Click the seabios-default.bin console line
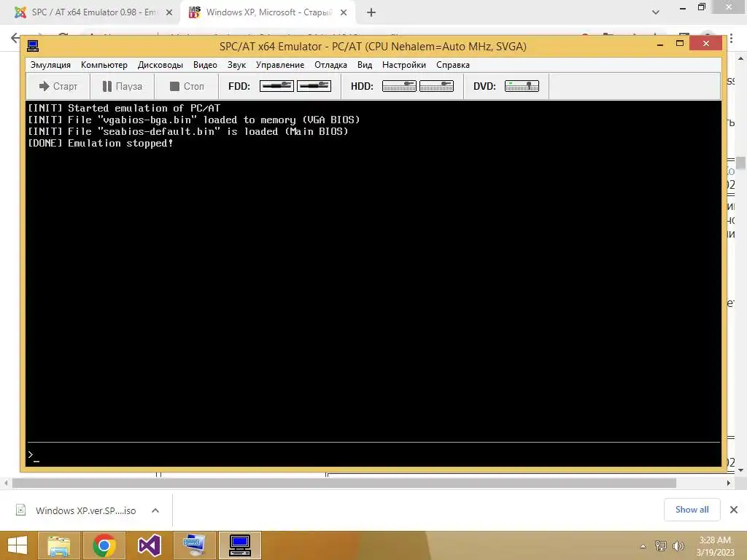The image size is (747, 560). pyautogui.click(x=188, y=131)
